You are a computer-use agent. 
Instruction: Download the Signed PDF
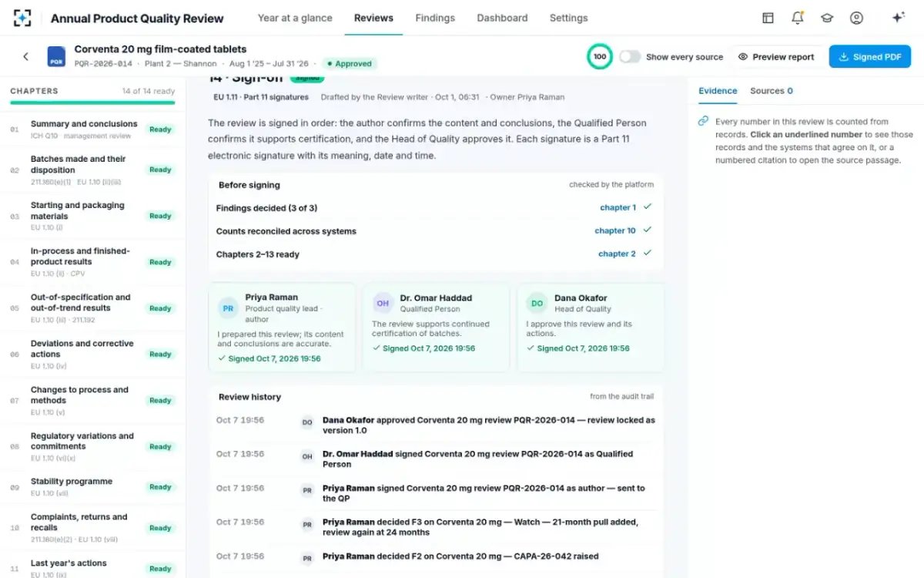[x=870, y=56]
